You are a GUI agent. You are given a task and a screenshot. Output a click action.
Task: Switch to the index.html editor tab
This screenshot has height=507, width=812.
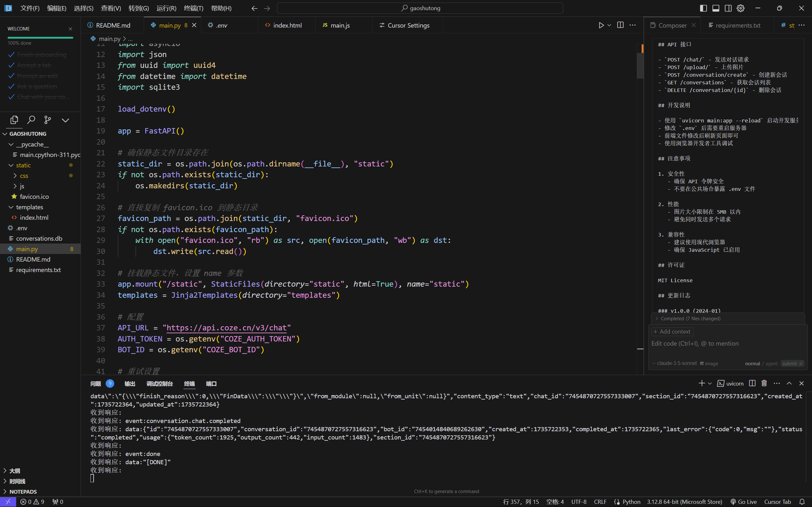pos(287,25)
